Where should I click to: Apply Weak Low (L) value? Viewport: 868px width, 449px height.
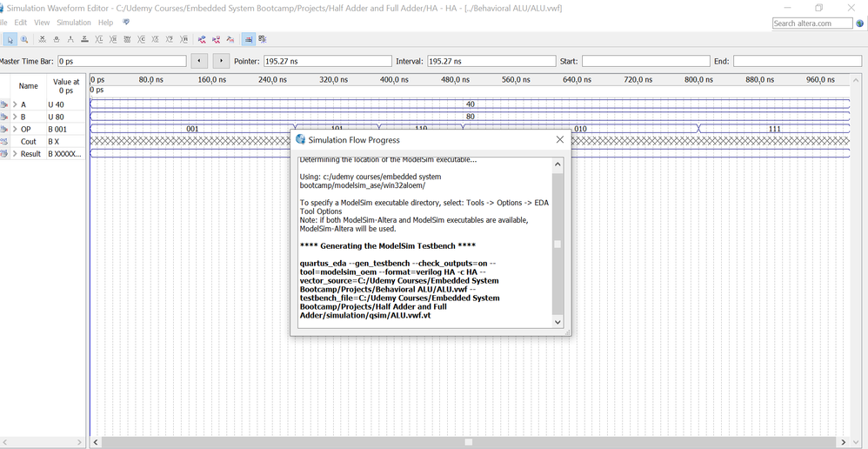coord(99,39)
